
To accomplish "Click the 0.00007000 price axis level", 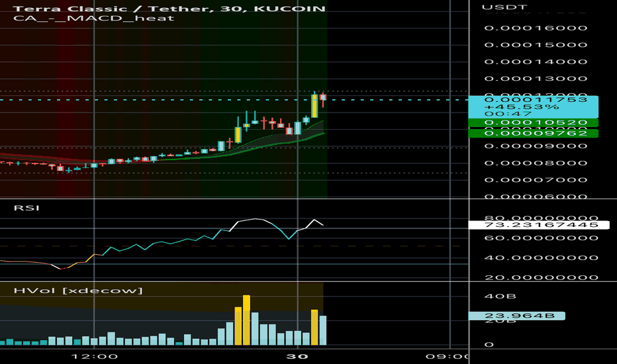I will (x=536, y=180).
